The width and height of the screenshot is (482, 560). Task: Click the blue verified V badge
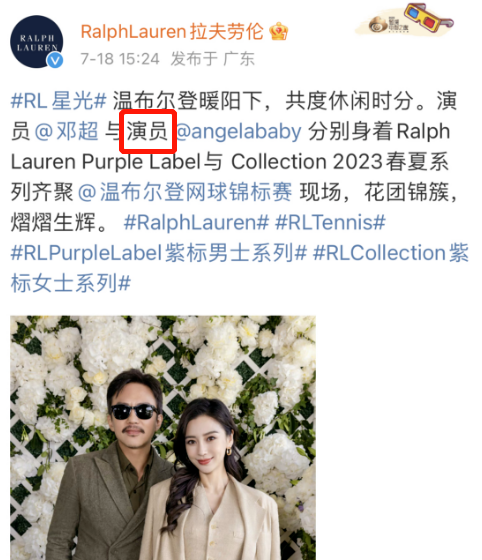point(55,60)
